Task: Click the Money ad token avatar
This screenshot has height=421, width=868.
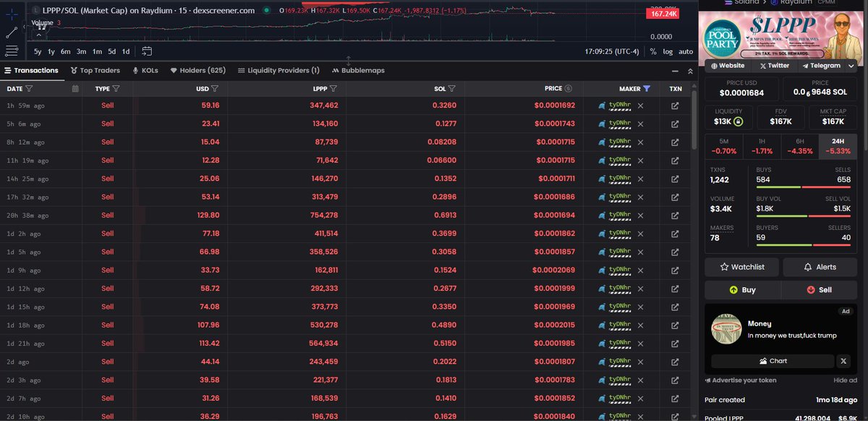Action: pos(727,329)
